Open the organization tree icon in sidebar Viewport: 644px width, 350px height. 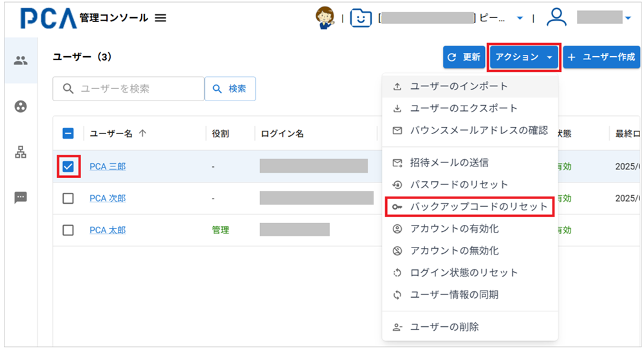21,152
